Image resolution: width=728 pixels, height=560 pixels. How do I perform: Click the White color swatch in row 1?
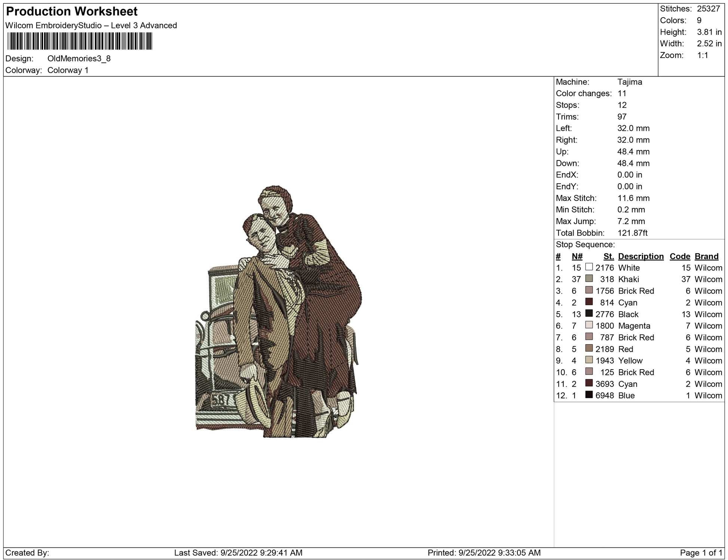589,267
